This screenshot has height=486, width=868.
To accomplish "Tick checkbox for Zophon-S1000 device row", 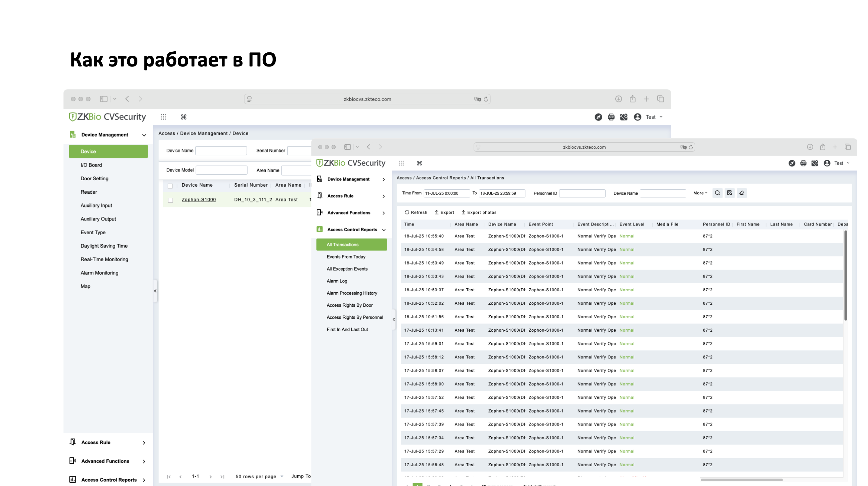I will click(171, 200).
